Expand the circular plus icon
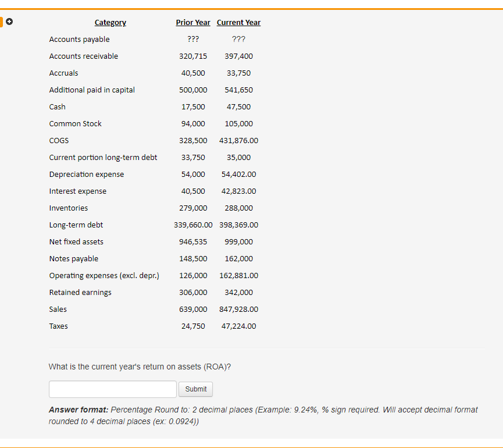 coord(9,22)
